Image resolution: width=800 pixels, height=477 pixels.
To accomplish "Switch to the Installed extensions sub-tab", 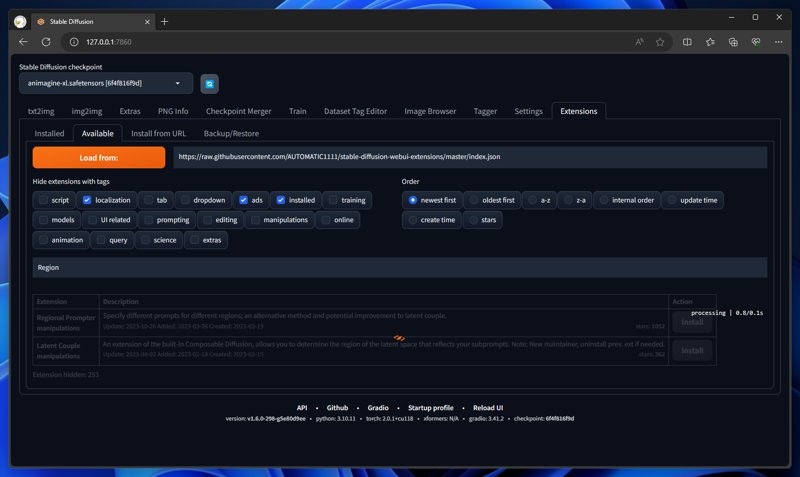I will (x=49, y=134).
